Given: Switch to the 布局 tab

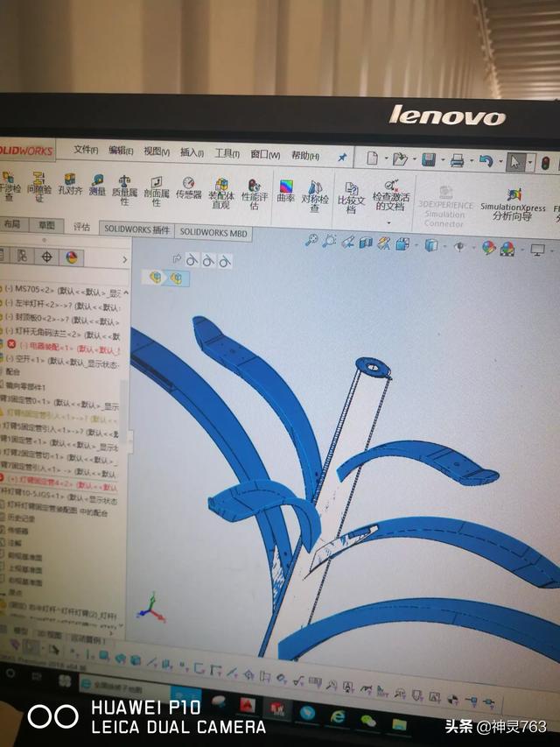Looking at the screenshot, I should point(12,224).
